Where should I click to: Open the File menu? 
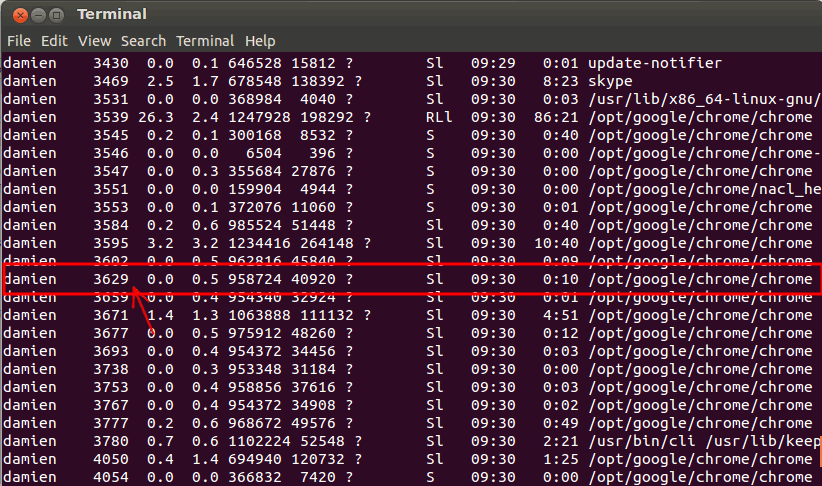[19, 41]
